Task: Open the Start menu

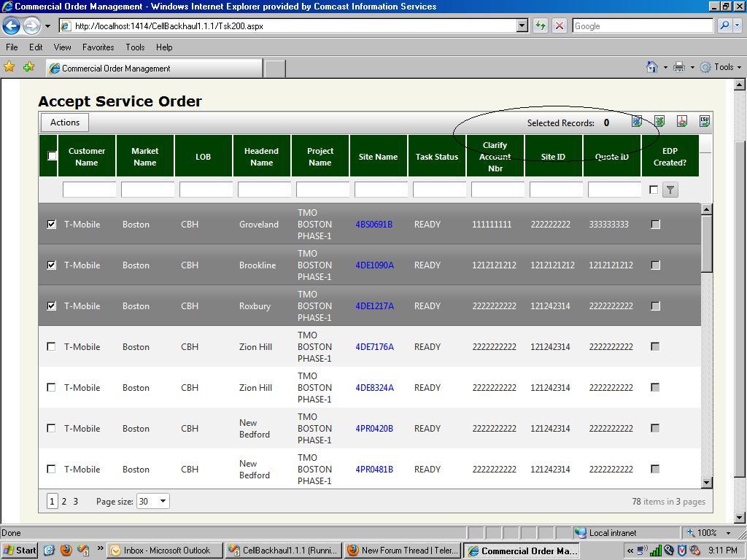Action: pyautogui.click(x=20, y=551)
